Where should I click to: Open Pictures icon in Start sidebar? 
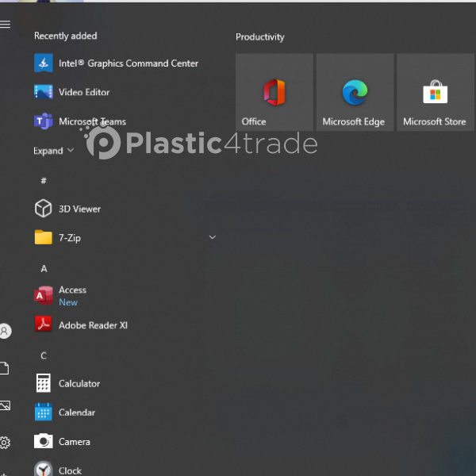click(6, 405)
